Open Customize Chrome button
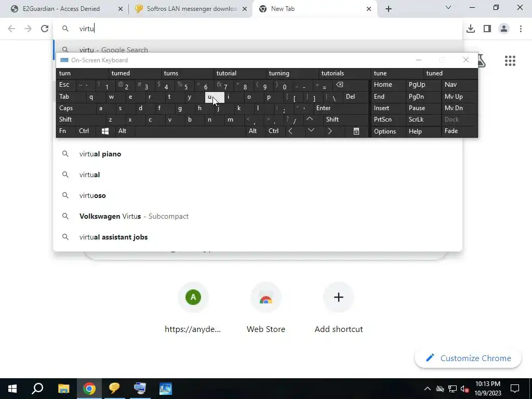 [468, 358]
